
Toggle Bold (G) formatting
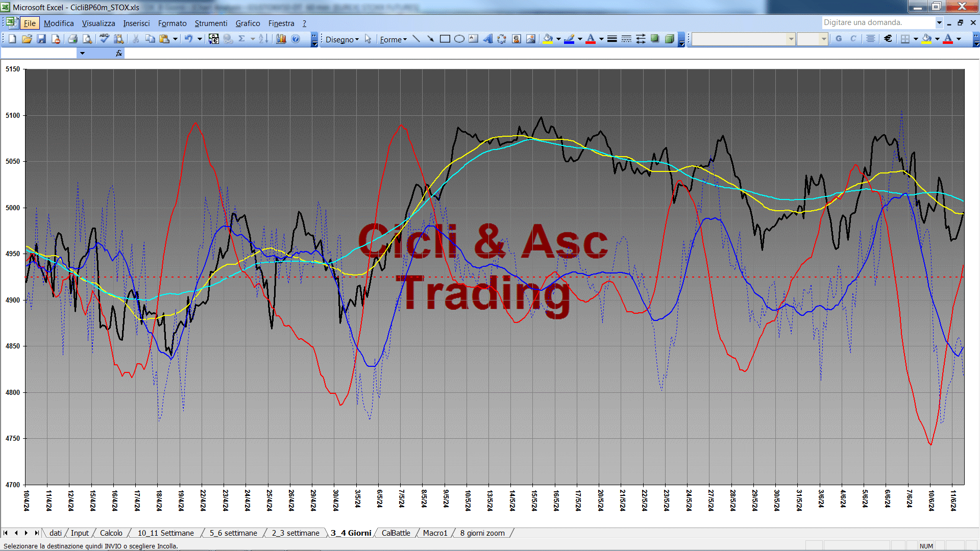point(839,39)
